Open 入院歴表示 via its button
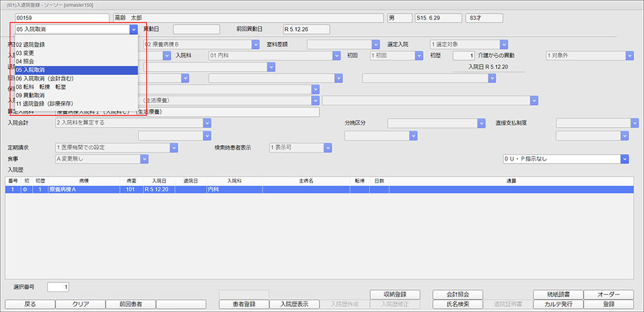This screenshot has height=312, width=644. 294,304
